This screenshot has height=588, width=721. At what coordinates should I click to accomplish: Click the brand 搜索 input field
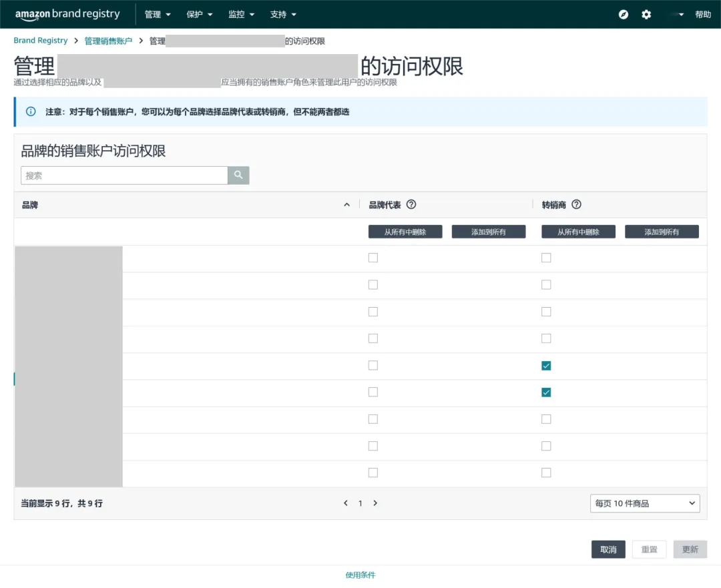pyautogui.click(x=124, y=176)
